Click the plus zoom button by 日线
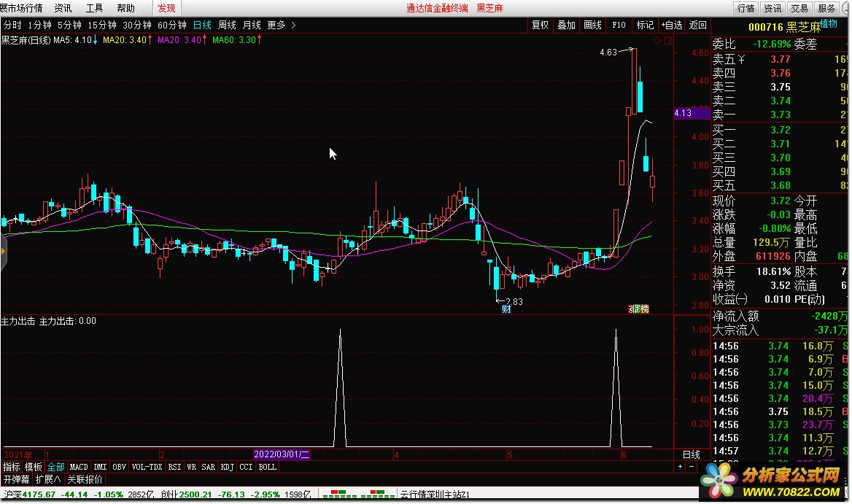The width and height of the screenshot is (852, 504). pyautogui.click(x=680, y=467)
